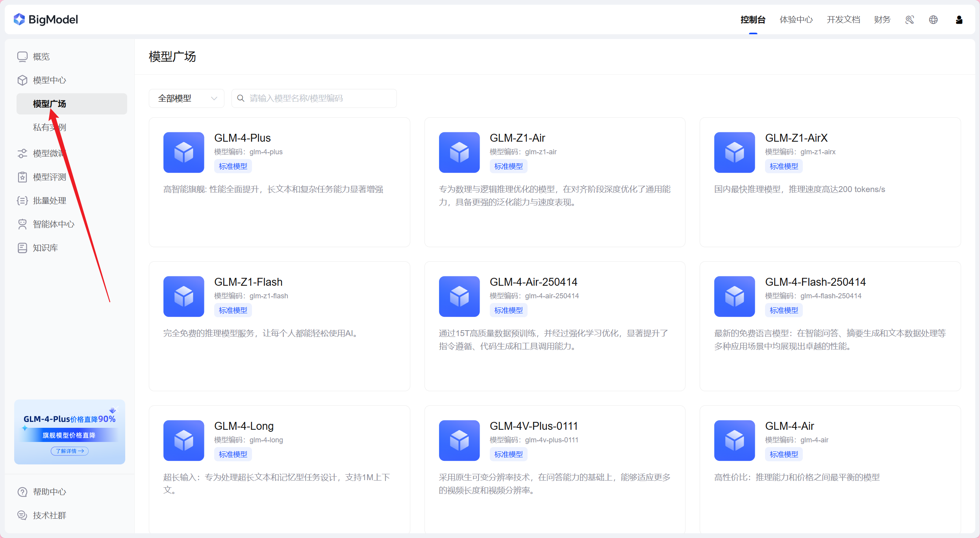Screen dimensions: 980x538
Task: Open the 全部模型 filter dropdown
Action: (187, 98)
